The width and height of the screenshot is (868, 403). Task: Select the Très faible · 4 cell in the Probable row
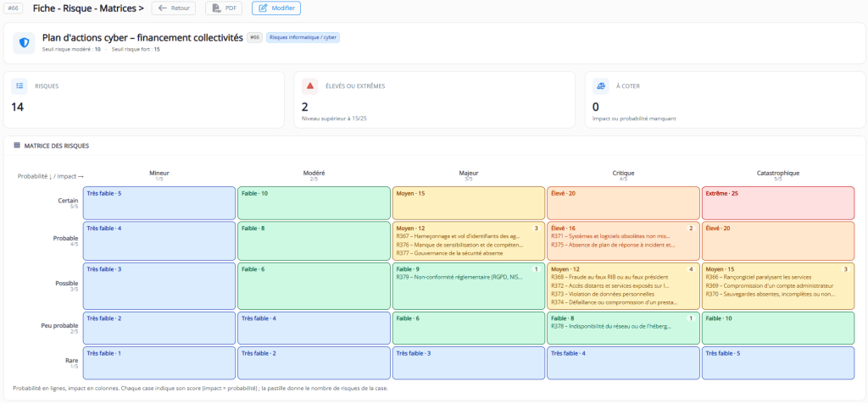click(x=159, y=240)
